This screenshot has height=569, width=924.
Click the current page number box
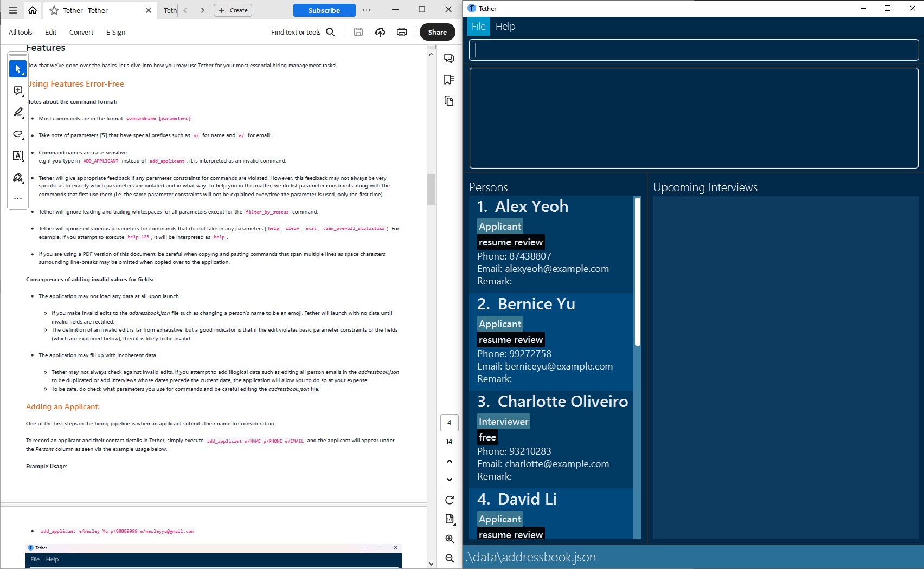(x=449, y=423)
